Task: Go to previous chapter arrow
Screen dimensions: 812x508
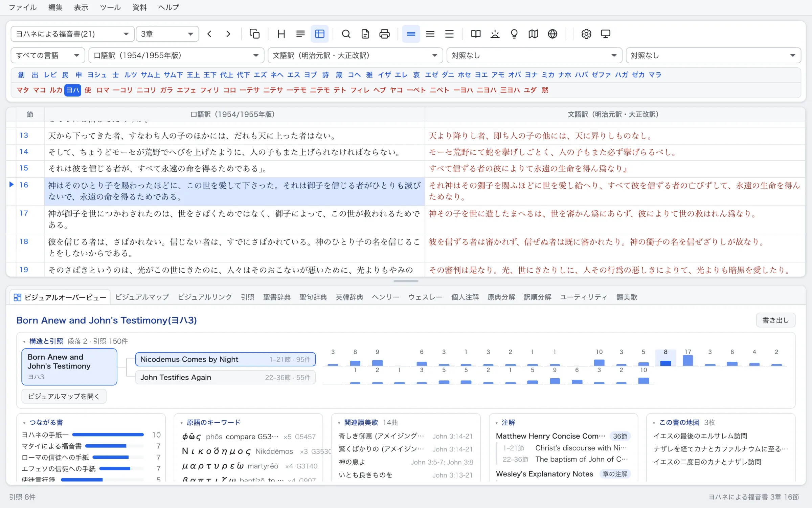Action: 209,34
